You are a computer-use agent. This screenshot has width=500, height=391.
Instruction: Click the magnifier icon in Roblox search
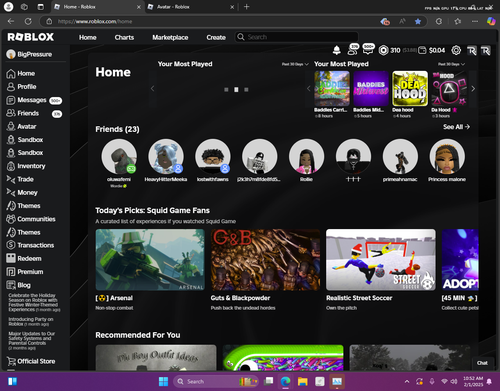click(241, 37)
